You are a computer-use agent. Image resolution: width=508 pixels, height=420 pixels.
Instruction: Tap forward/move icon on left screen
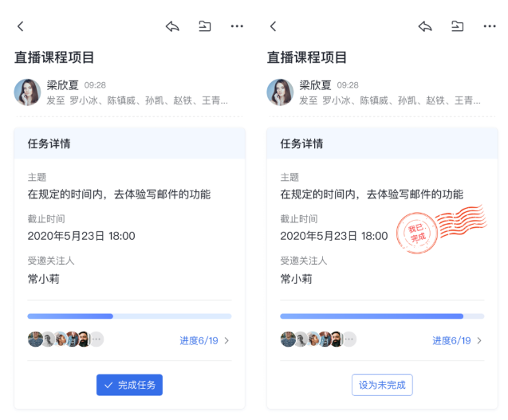click(x=205, y=26)
